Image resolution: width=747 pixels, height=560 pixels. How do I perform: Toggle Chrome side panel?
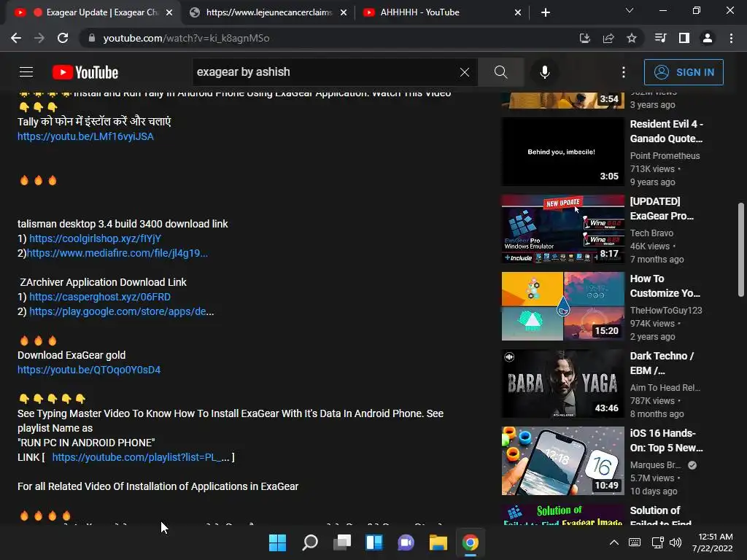[x=684, y=38]
